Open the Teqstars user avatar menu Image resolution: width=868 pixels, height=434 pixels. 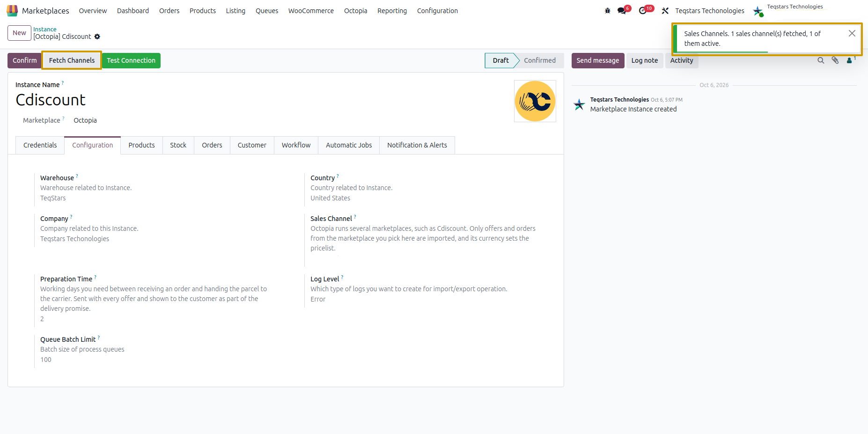(x=758, y=11)
